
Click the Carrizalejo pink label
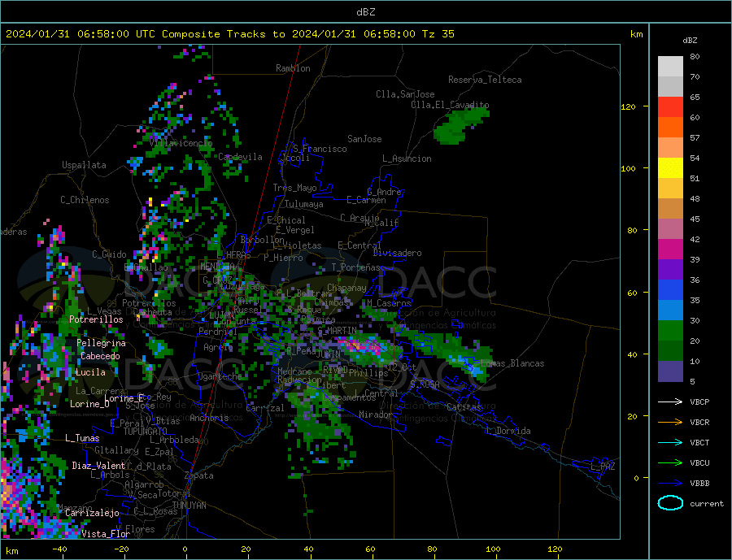92,514
